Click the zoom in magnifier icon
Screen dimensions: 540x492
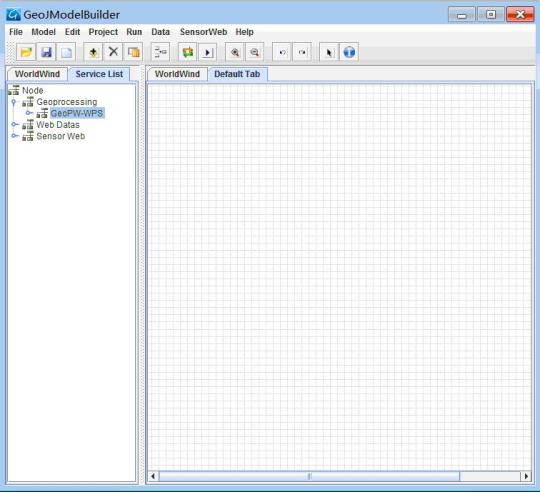pyautogui.click(x=235, y=52)
